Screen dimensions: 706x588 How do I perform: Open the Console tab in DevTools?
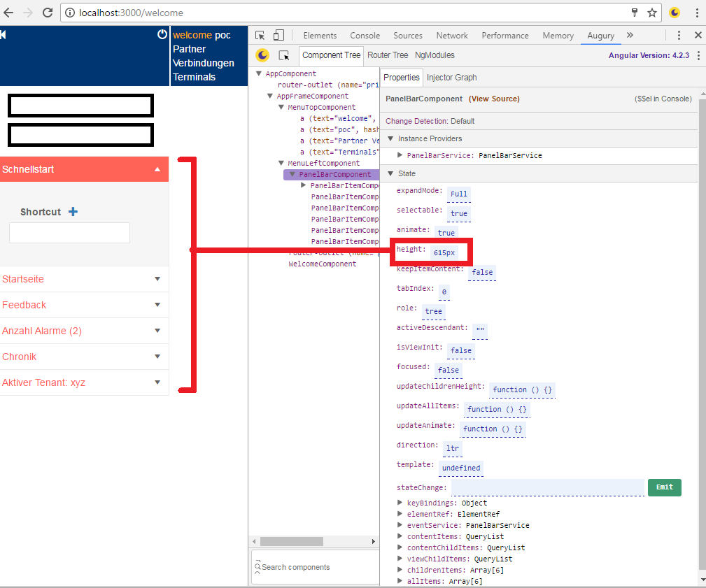click(365, 36)
